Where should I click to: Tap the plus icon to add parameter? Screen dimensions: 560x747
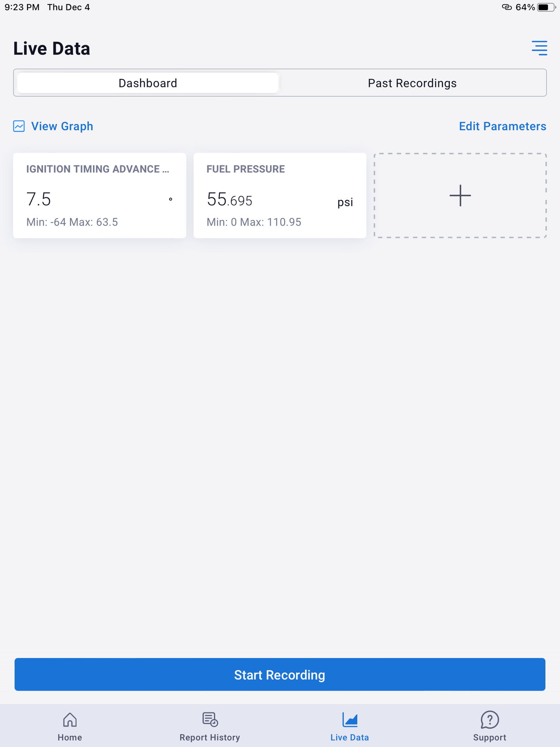(x=460, y=195)
